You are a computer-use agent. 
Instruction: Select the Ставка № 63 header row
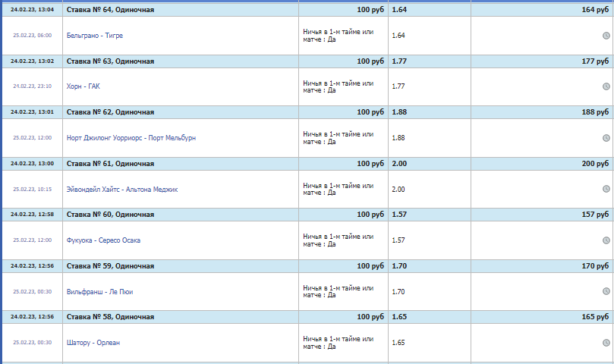111,61
